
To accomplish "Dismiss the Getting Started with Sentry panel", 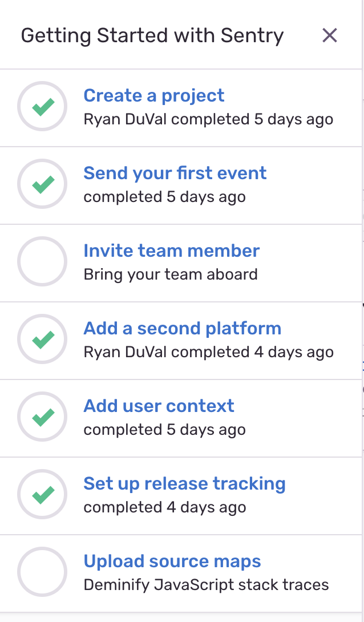I will coord(330,35).
